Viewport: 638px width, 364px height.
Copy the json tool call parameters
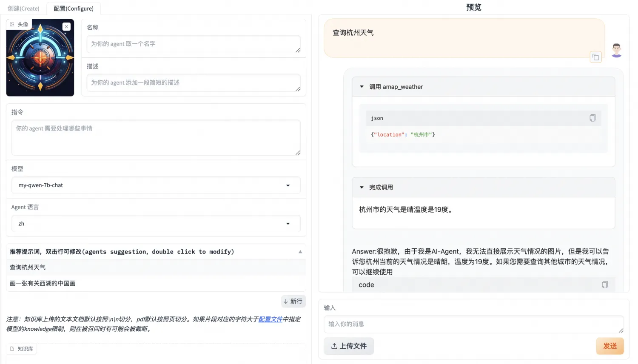(x=592, y=118)
